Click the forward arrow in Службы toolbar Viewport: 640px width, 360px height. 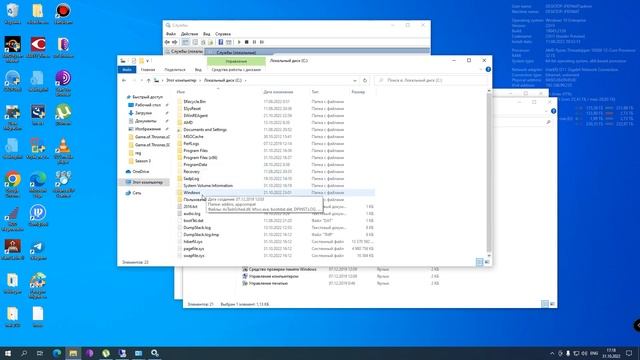[x=175, y=42]
